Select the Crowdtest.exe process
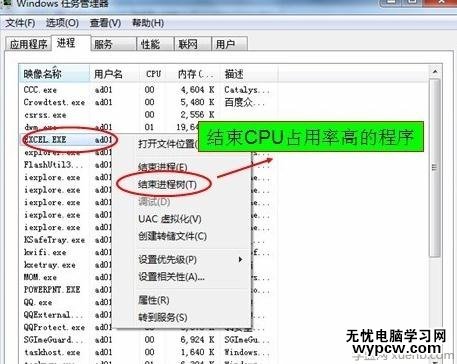 (x=54, y=102)
